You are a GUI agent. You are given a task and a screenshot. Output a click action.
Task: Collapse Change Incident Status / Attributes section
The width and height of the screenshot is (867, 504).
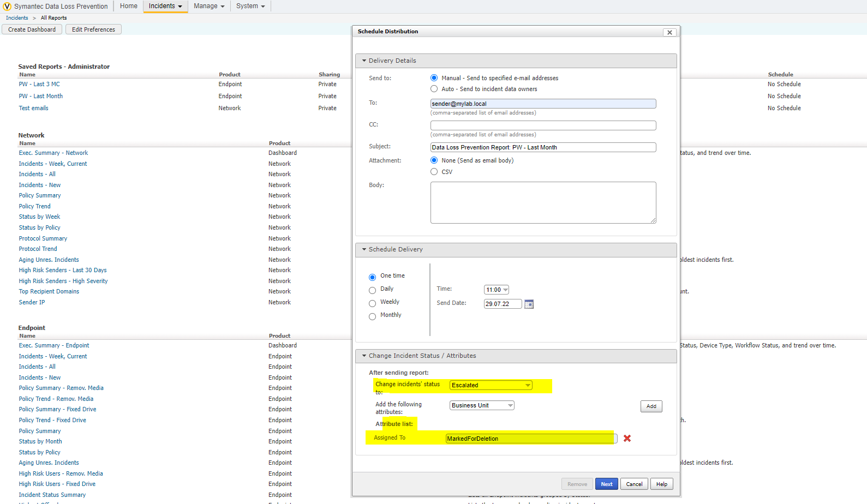[x=364, y=356]
